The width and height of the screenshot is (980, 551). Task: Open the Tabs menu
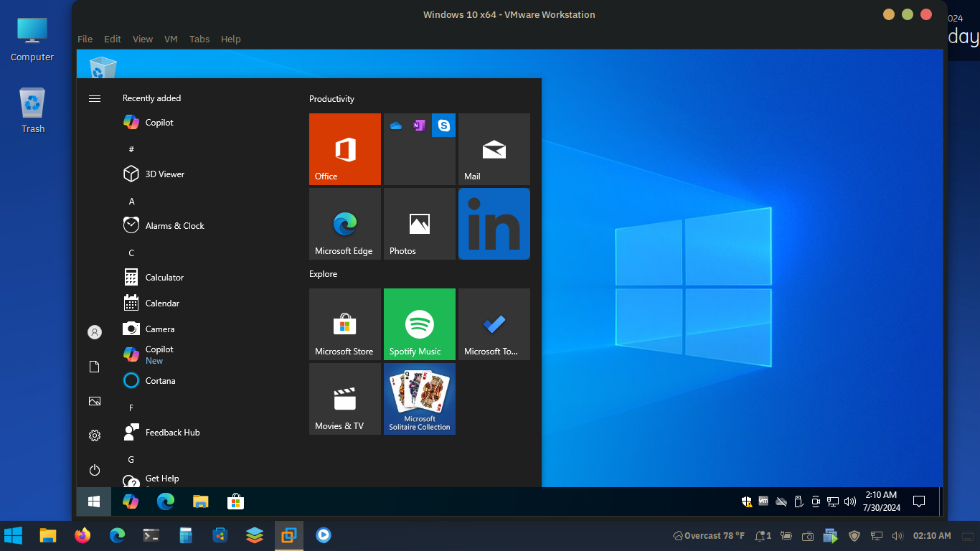click(x=199, y=39)
